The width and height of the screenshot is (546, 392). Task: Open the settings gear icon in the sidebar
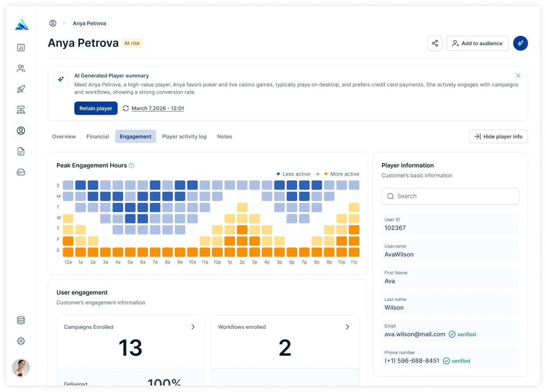coord(21,341)
